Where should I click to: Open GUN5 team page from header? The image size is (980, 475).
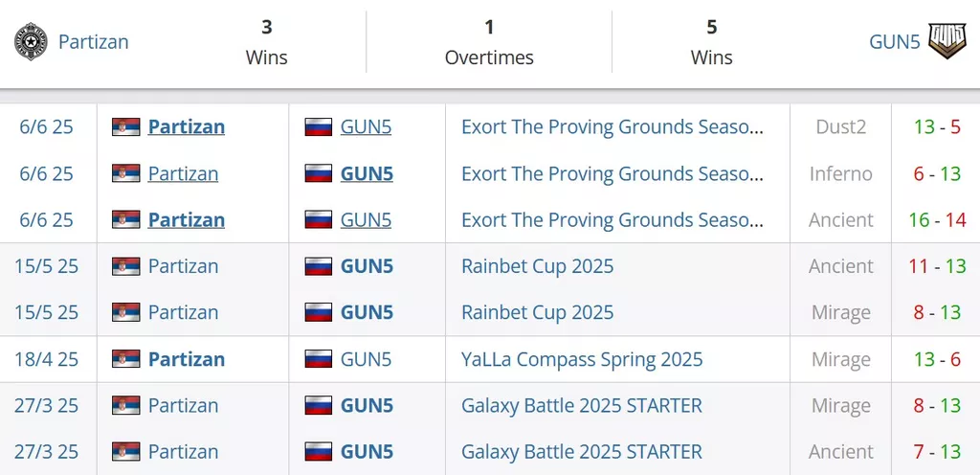pos(895,42)
